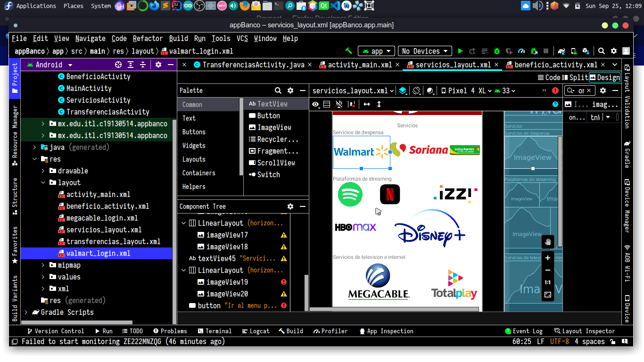Image resolution: width=644 pixels, height=362 pixels.
Task: Switch to Split view mode
Action: 575,78
